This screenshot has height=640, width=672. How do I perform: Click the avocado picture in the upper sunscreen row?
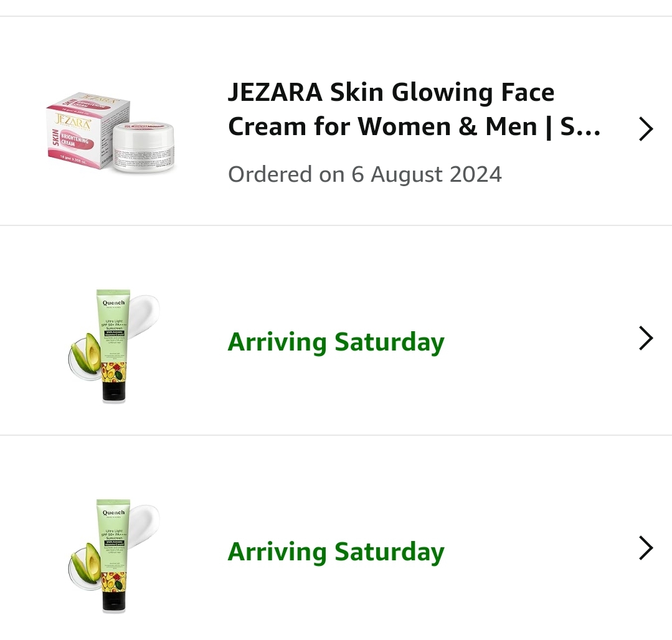[86, 357]
